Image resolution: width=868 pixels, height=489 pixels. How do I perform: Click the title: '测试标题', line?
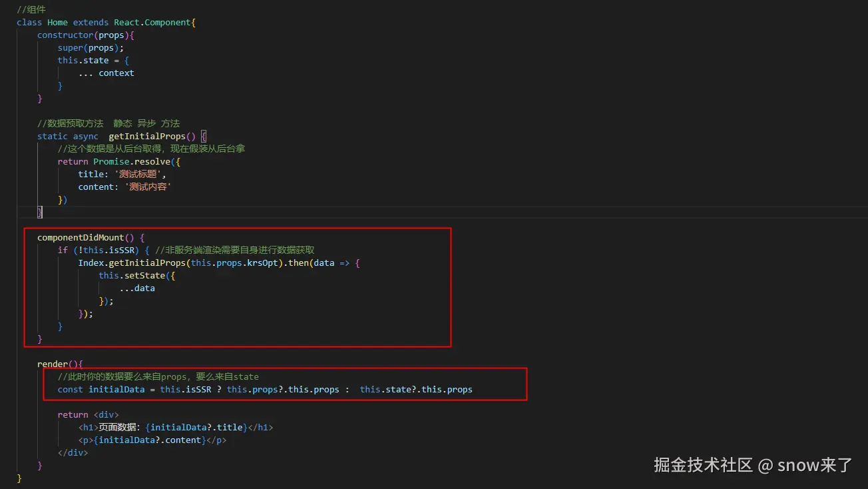click(122, 174)
